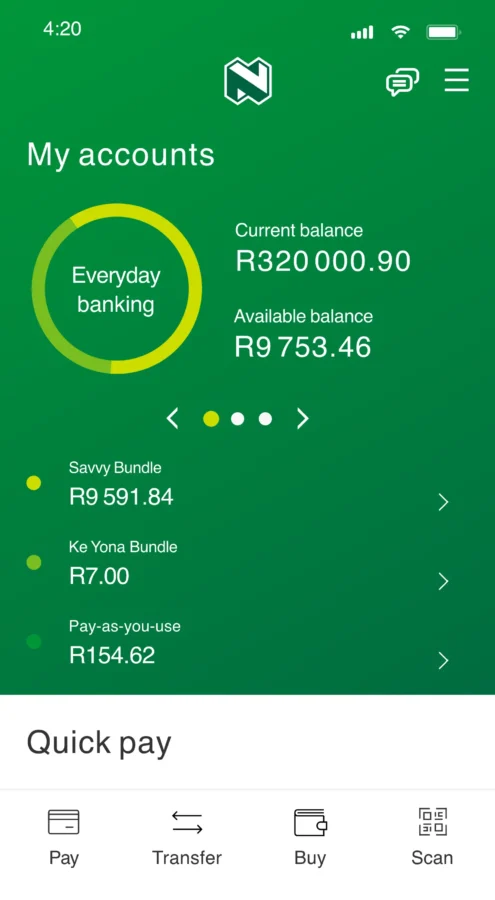Tap the Pay card icon

click(64, 821)
